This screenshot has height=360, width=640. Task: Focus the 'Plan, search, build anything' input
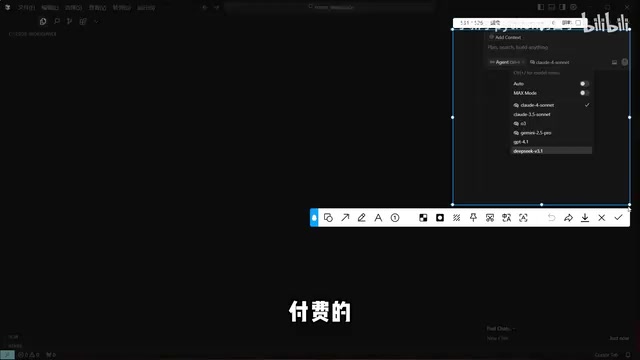(518, 47)
